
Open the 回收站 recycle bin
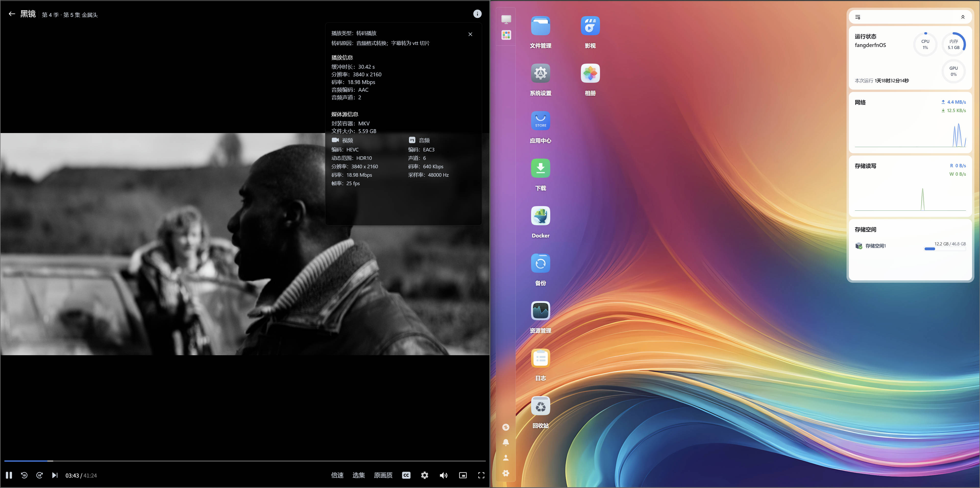540,406
